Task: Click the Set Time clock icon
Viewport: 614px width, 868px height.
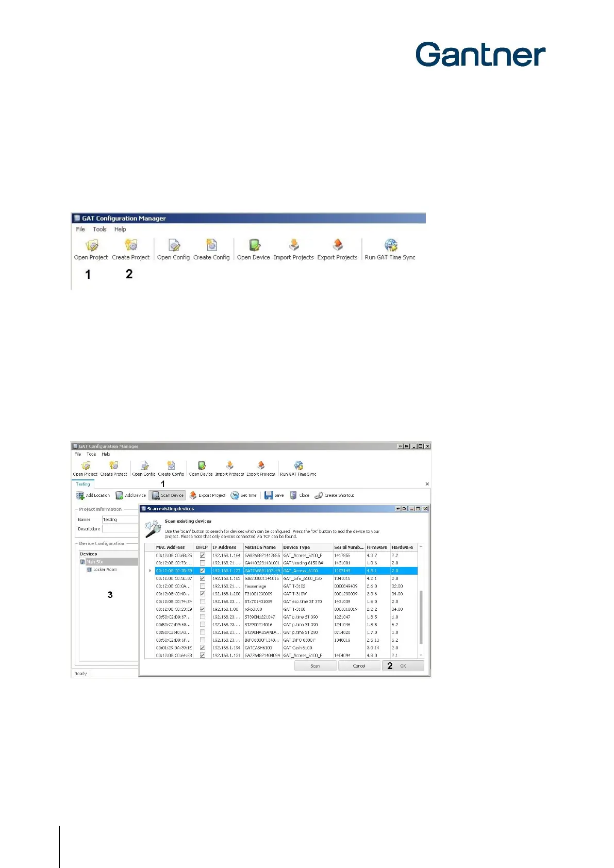Action: click(x=235, y=495)
